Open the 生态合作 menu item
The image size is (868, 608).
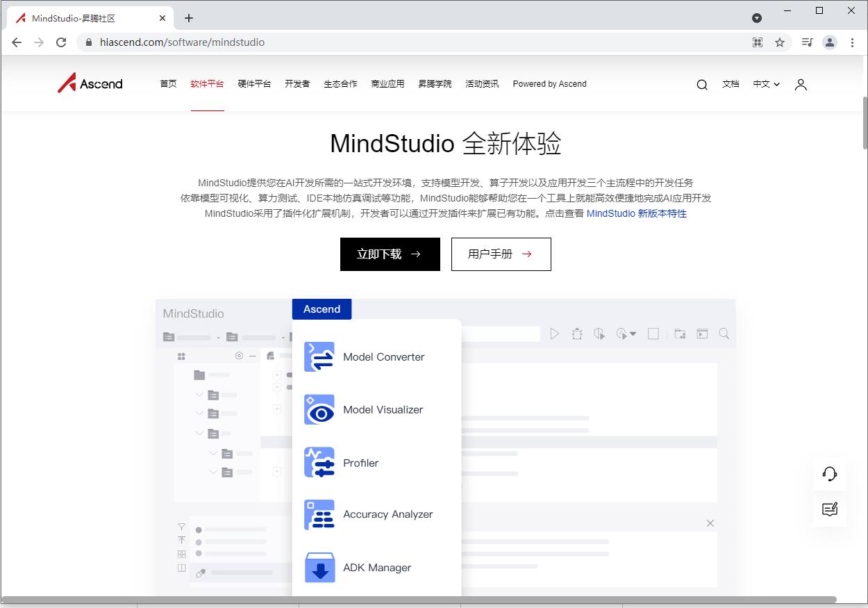click(340, 84)
